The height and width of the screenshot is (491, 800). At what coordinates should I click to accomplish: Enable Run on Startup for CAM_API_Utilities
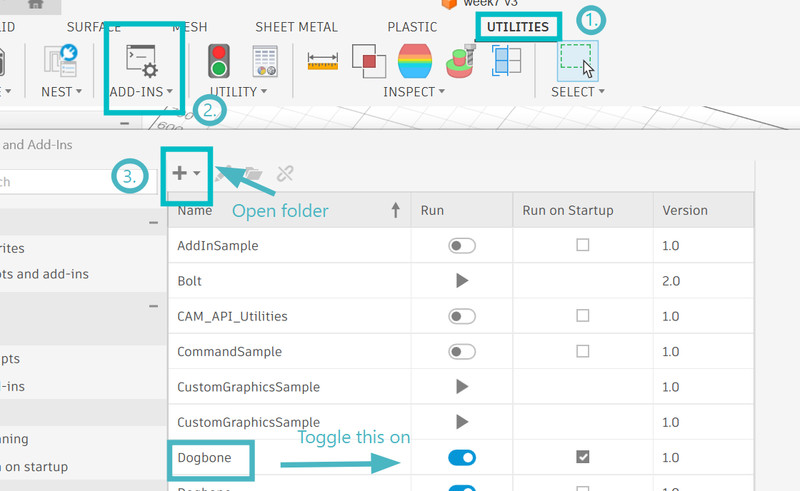pos(583,316)
